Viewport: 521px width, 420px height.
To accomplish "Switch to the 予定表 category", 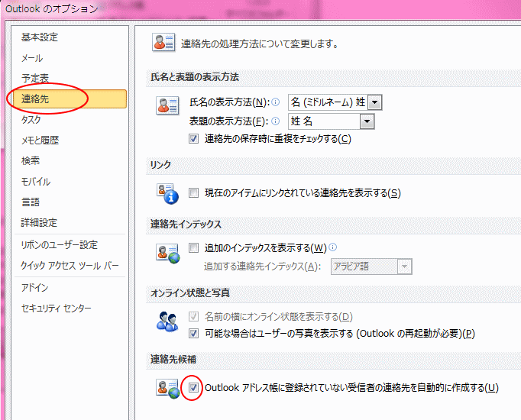I will [x=35, y=79].
